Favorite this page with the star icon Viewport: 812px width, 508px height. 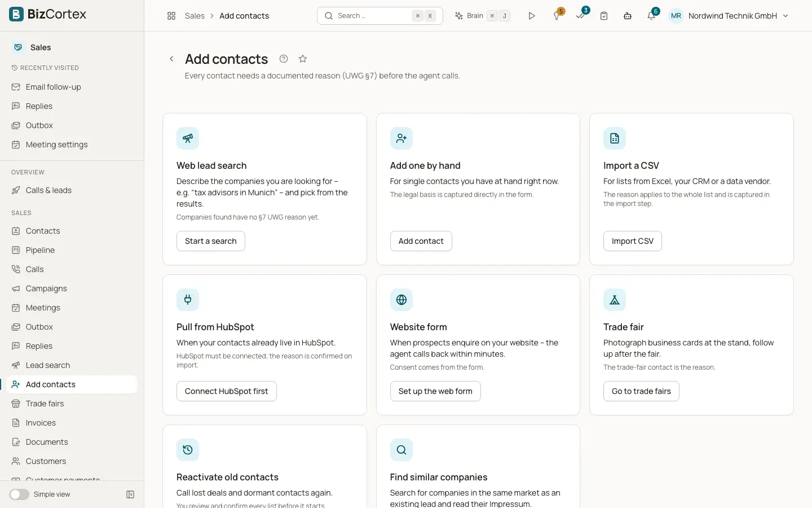[303, 59]
